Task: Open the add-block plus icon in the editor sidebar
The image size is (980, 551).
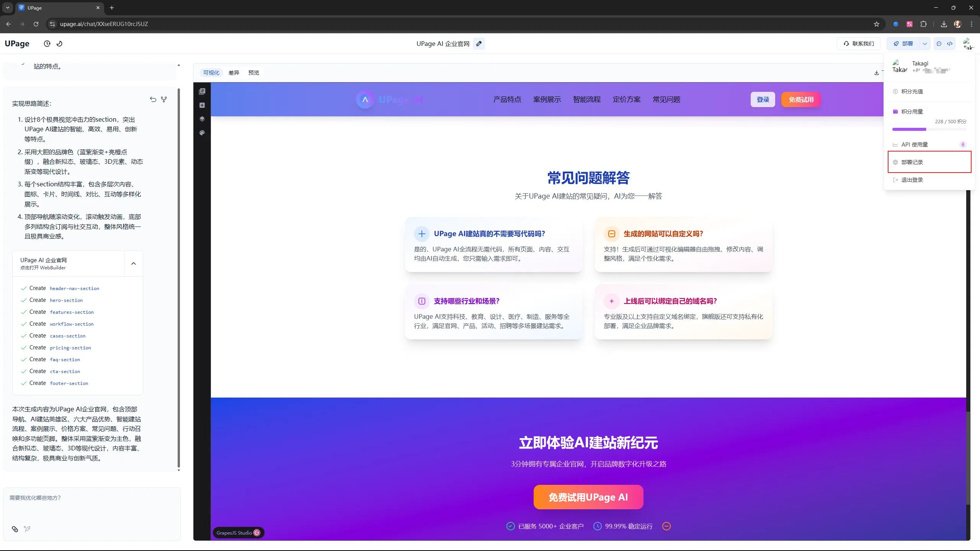Action: (202, 105)
